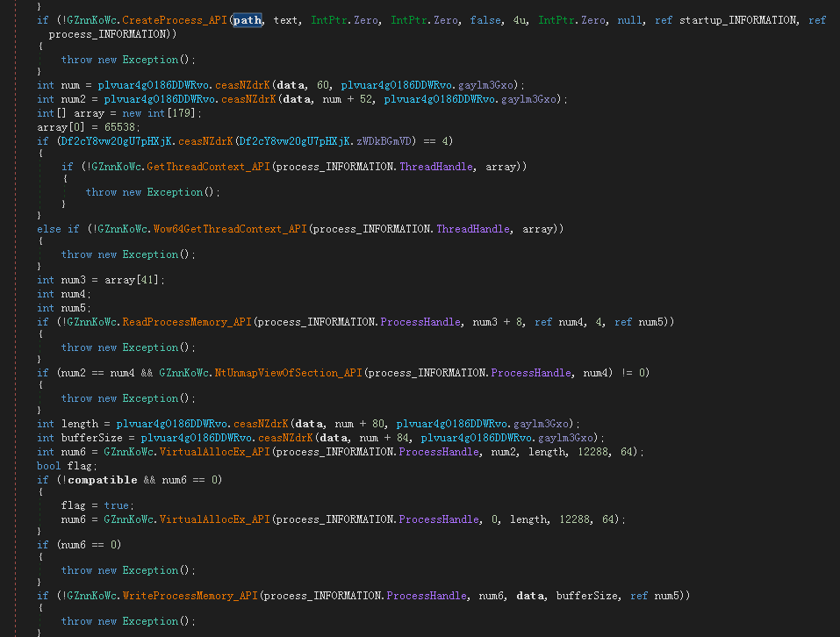Select the 4u creation flag value

(519, 20)
